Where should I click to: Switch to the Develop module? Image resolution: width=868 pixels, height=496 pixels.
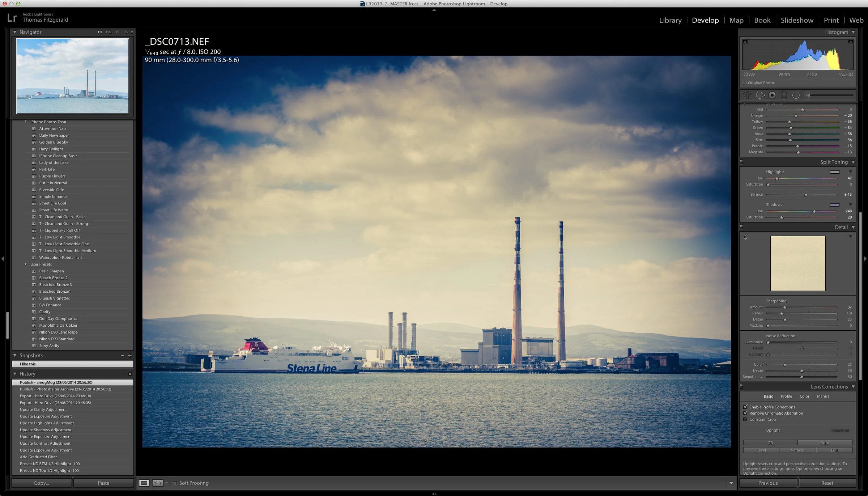(x=705, y=20)
